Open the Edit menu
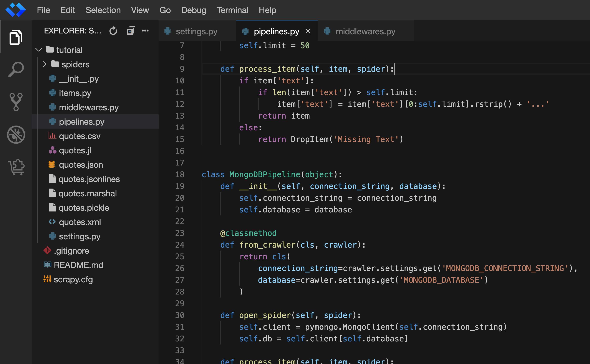Viewport: 590px width, 364px height. [x=68, y=10]
